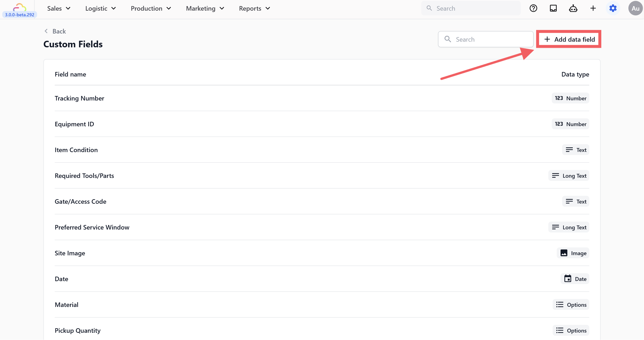Image resolution: width=644 pixels, height=340 pixels.
Task: Go Back to previous page
Action: coord(55,31)
